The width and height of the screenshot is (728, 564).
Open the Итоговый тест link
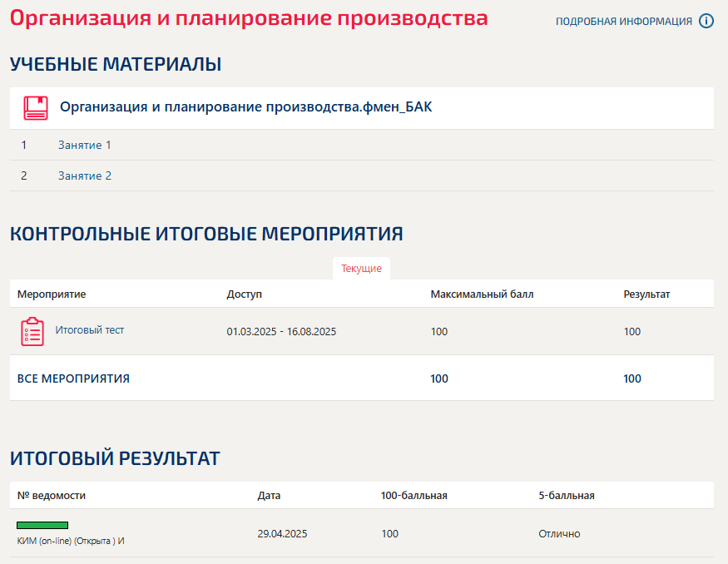90,330
